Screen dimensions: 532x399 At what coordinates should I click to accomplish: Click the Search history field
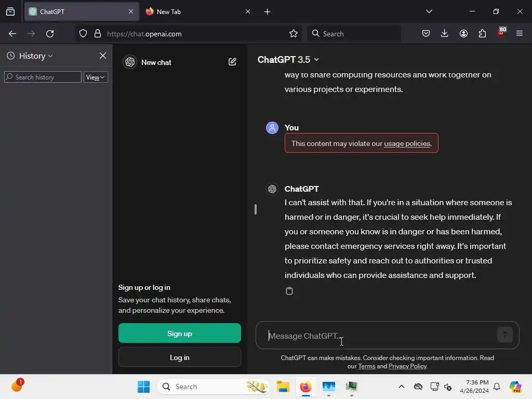pos(43,77)
